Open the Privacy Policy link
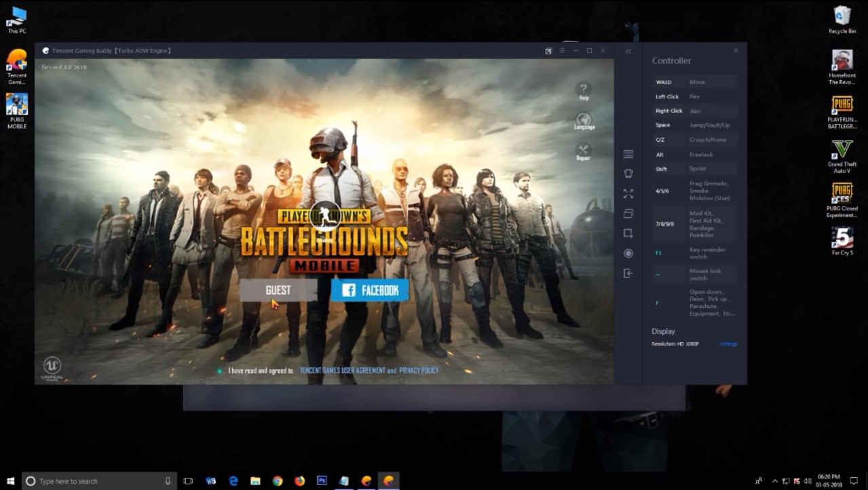This screenshot has width=868, height=490. coord(419,371)
